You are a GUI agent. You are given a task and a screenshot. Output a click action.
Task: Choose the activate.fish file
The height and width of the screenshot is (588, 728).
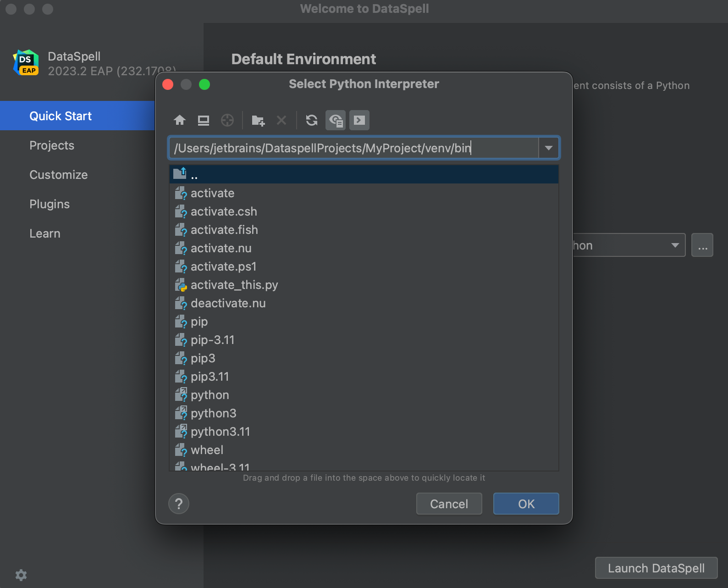click(364, 230)
